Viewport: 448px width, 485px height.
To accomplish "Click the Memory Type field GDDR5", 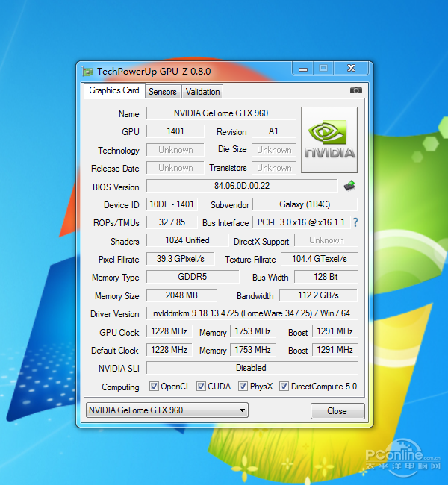I will 193,277.
